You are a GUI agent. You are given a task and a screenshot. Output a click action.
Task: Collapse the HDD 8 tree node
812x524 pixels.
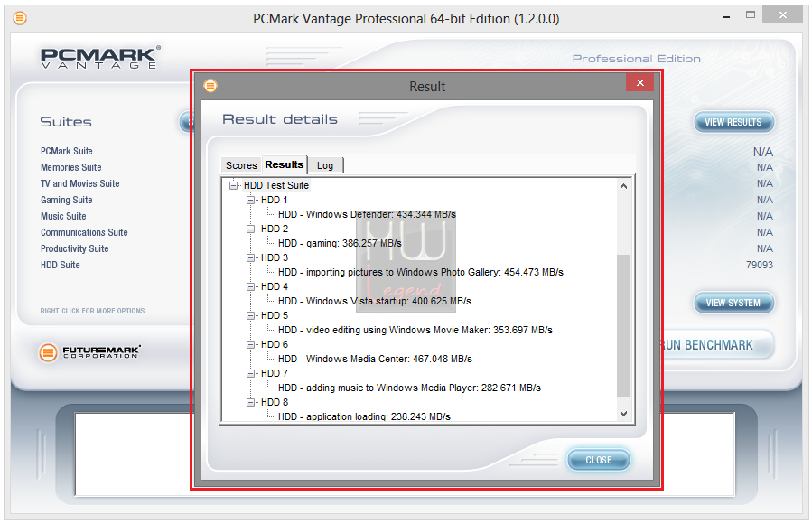pos(250,402)
